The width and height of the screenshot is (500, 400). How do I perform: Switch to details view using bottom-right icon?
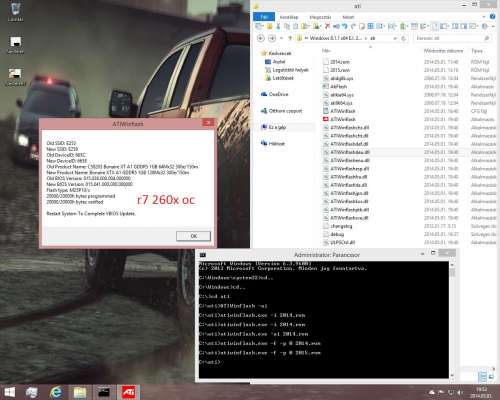[x=482, y=377]
